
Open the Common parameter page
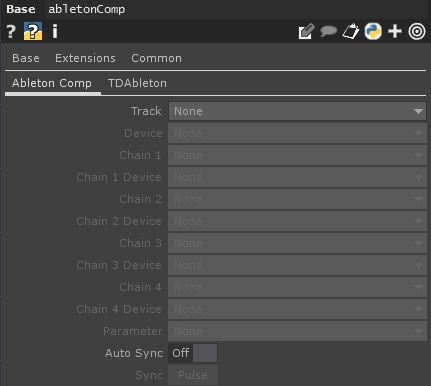[x=157, y=58]
